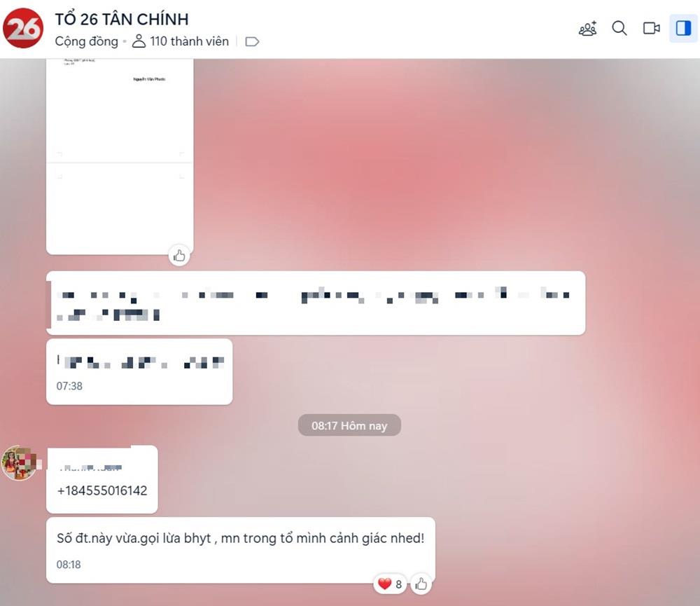Screen dimensions: 700x606
Task: Open the sender's profile avatar
Action: click(x=19, y=462)
